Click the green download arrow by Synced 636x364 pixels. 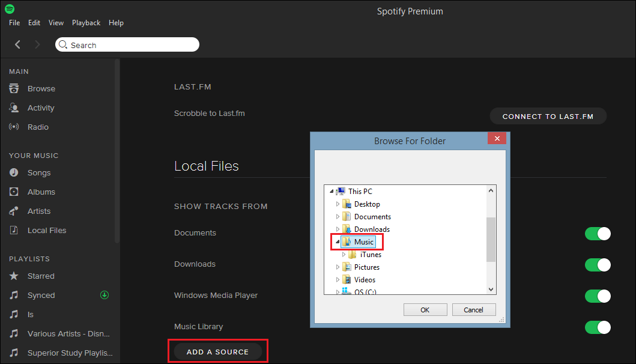point(104,295)
